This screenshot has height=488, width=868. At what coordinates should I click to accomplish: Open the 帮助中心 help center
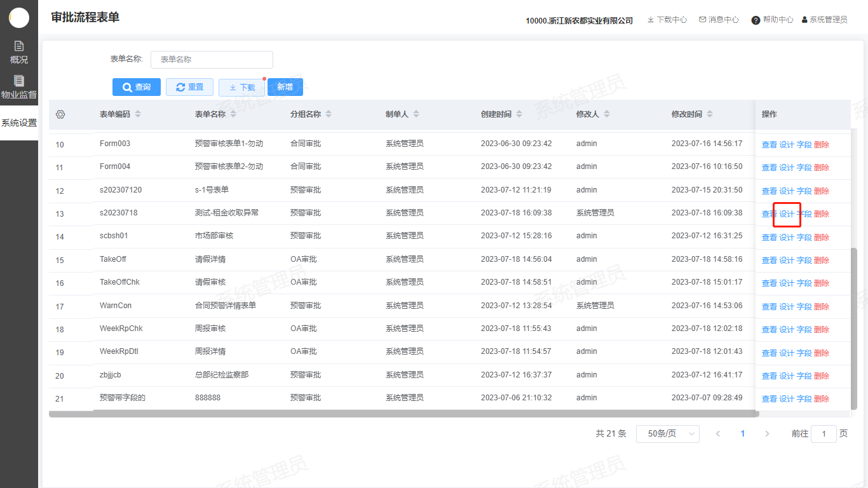772,20
